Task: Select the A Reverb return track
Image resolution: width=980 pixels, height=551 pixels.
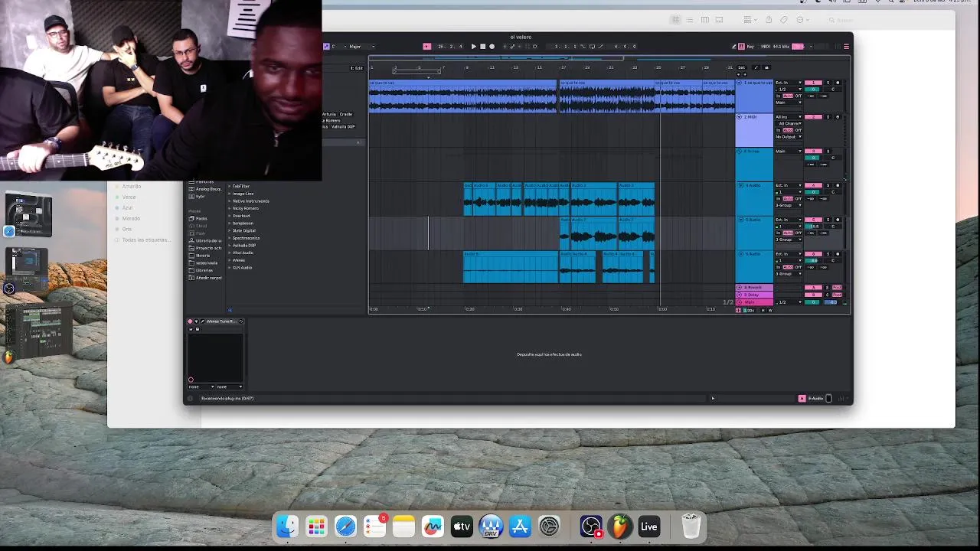Action: (754, 288)
